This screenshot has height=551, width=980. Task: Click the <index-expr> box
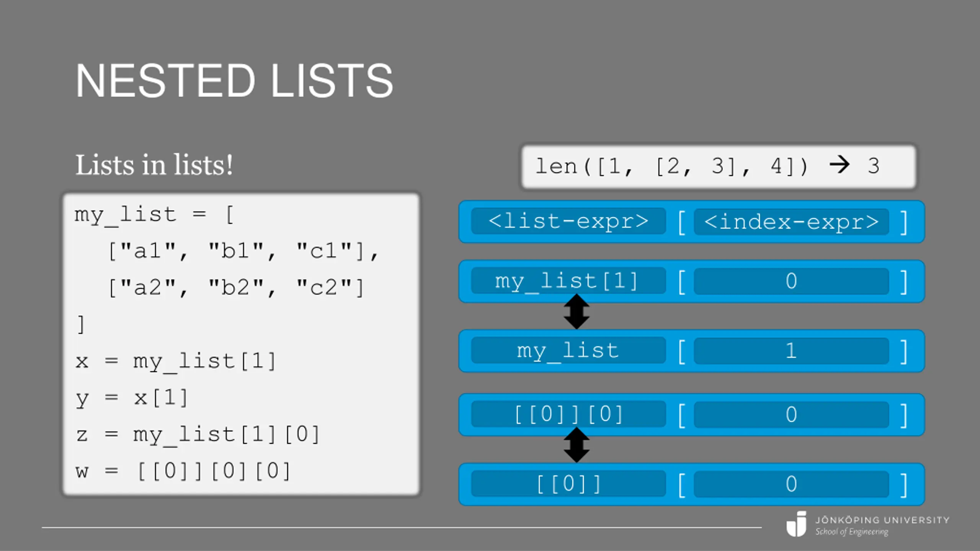[791, 222]
